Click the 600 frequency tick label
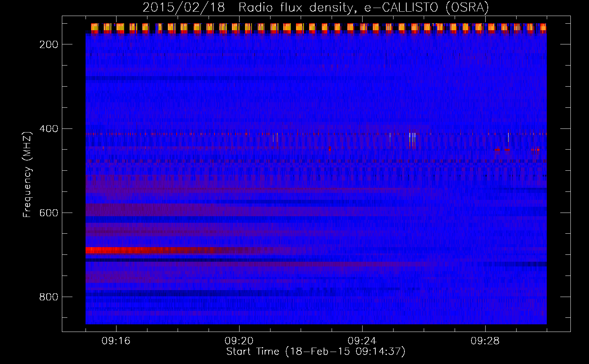The width and height of the screenshot is (589, 364). point(49,213)
